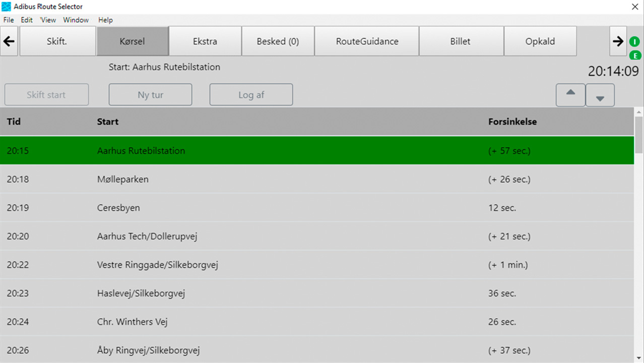Click the Log af button
Image resolution: width=644 pixels, height=363 pixels.
pyautogui.click(x=251, y=95)
